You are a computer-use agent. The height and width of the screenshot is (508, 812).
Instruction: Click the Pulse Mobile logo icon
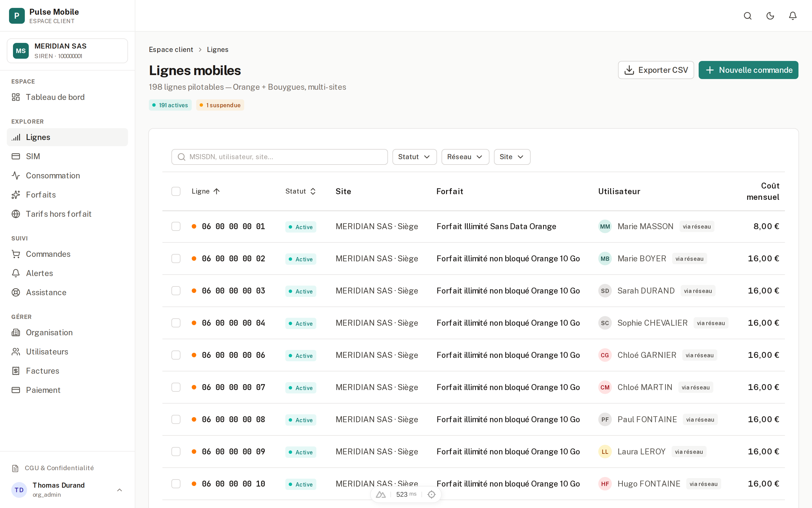(17, 16)
